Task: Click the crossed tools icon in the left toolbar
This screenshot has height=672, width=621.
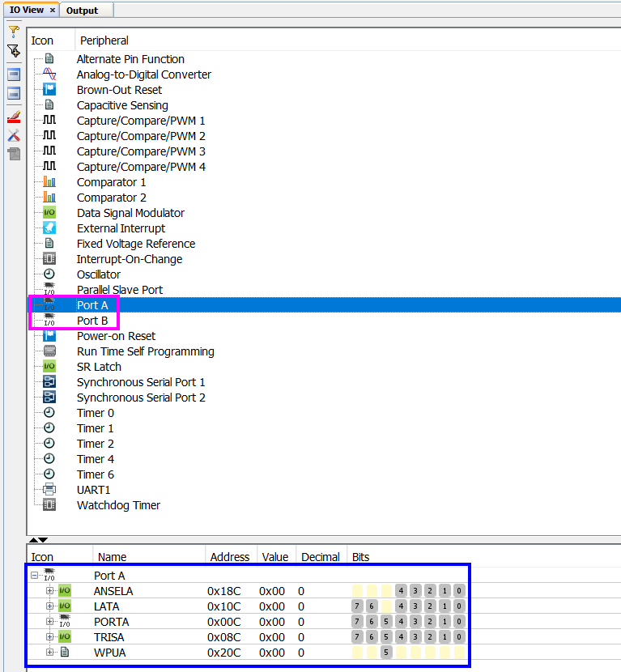Action: pos(14,135)
